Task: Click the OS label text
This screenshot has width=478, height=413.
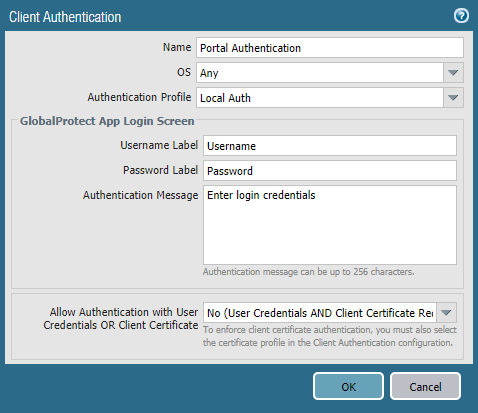Action: [x=184, y=72]
